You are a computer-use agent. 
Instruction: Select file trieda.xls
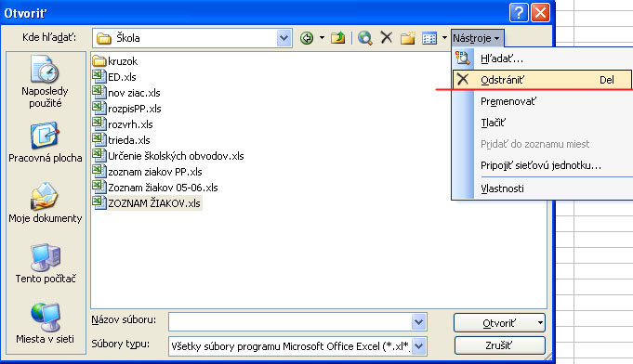121,140
